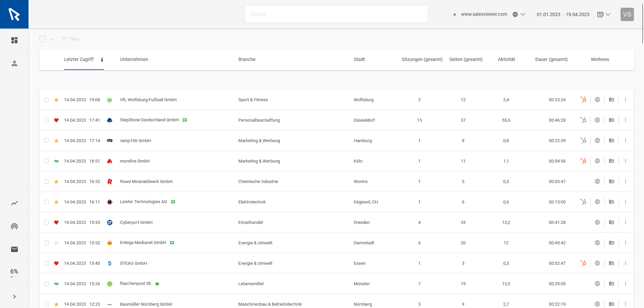Click the HubSpot icon for VfL Wolfsburg row
The height and width of the screenshot is (308, 644).
coord(583,100)
